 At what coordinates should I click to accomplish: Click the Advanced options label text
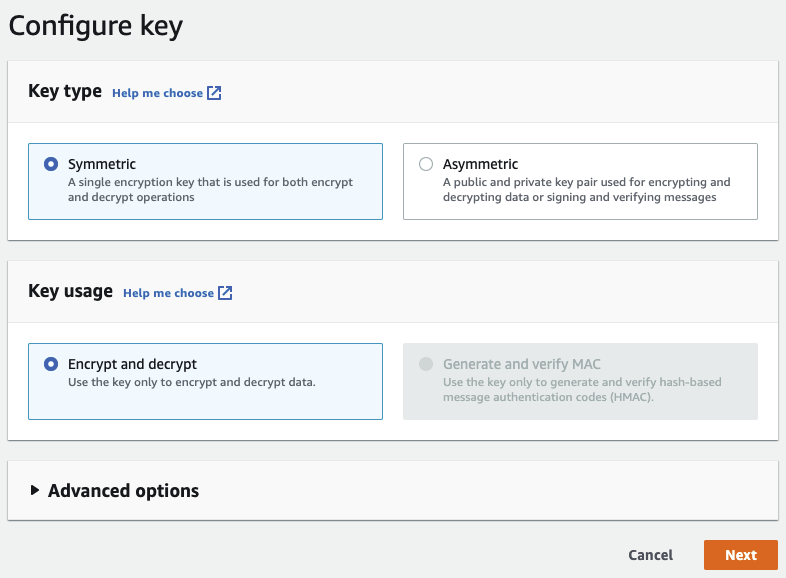click(x=123, y=491)
